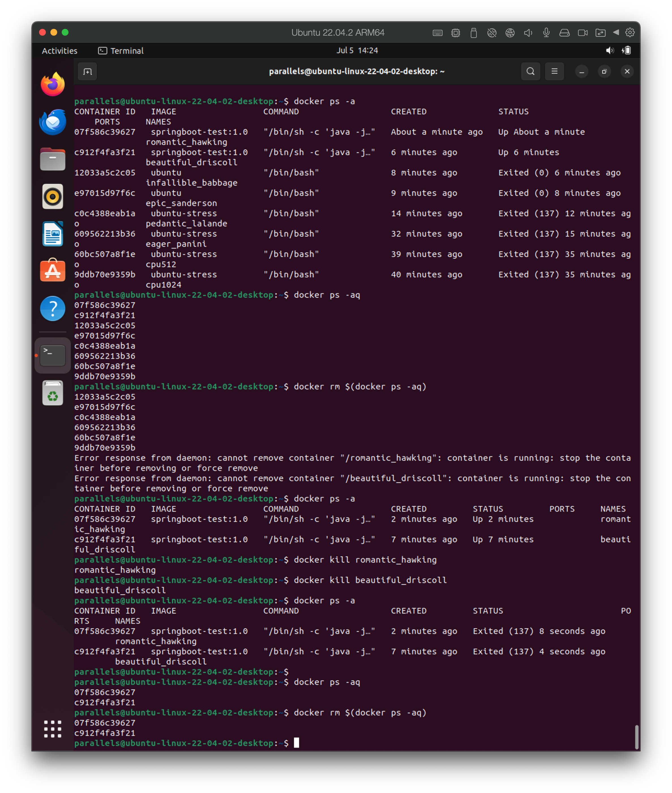
Task: Click the volume icon in Ubuntu top bar
Action: [x=609, y=50]
